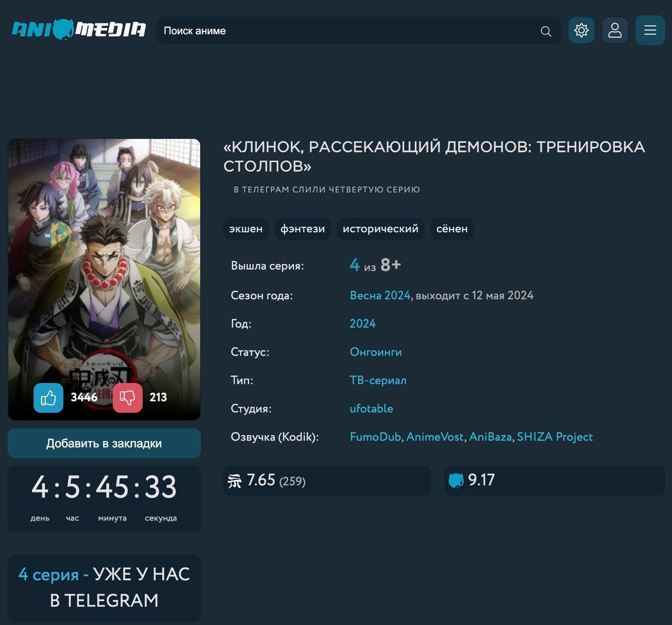Click the AniMedia rating mascot icon
672x625 pixels.
click(x=456, y=480)
